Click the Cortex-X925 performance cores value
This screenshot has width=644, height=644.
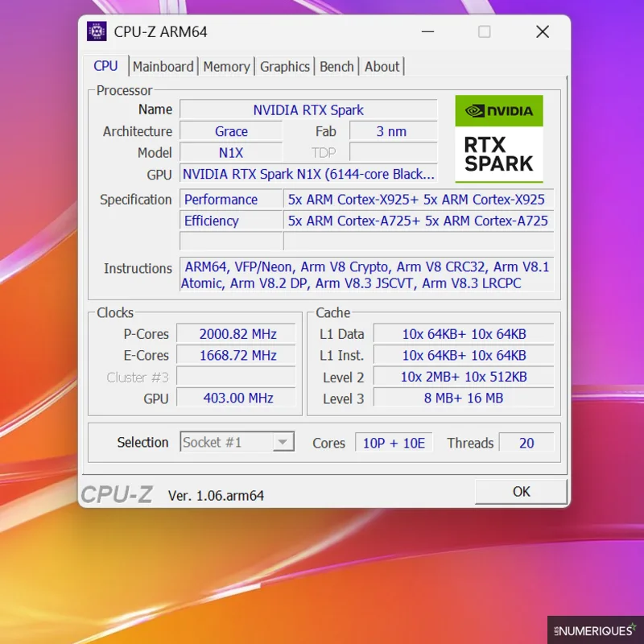pos(419,200)
